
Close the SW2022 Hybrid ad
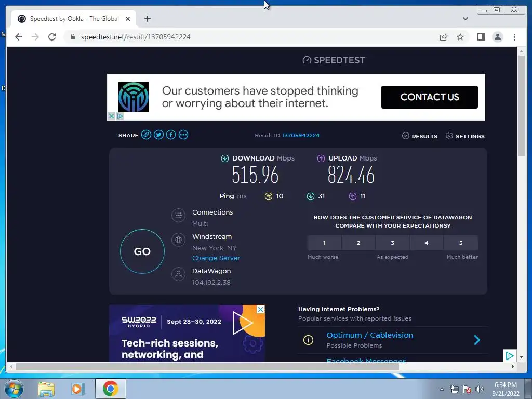coord(260,309)
